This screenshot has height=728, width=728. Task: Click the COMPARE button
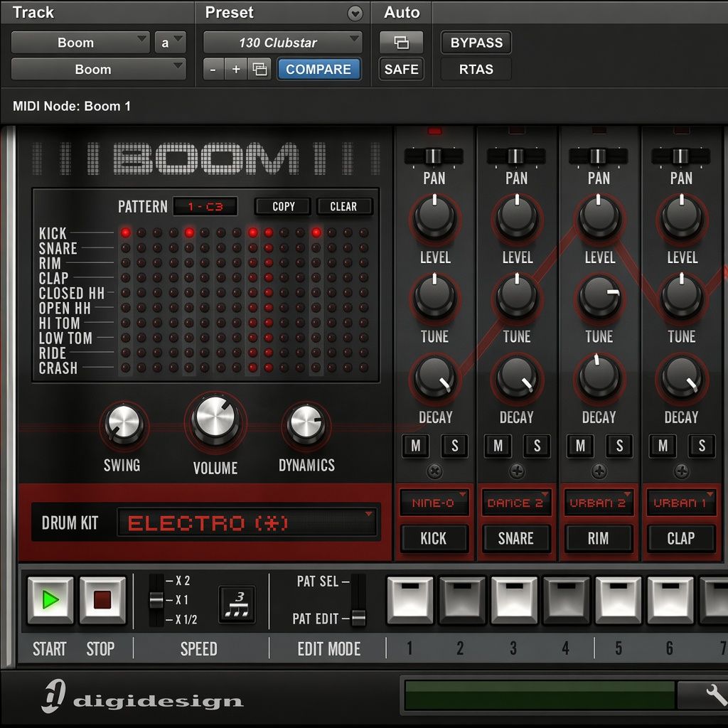(318, 69)
